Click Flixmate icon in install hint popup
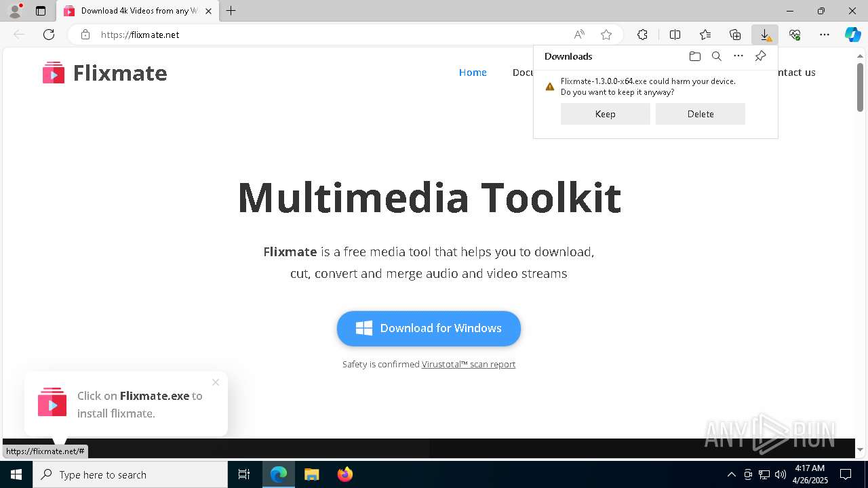This screenshot has width=868, height=488. [x=52, y=402]
